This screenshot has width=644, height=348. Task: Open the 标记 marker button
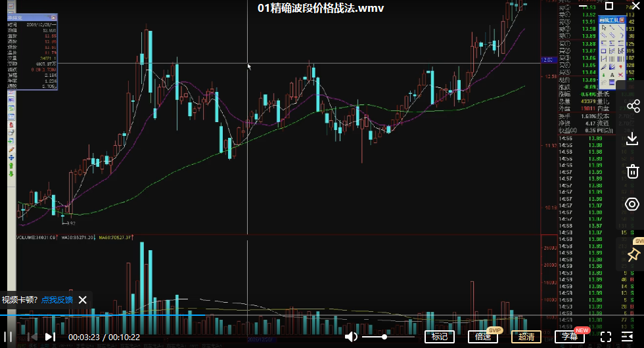click(x=440, y=337)
